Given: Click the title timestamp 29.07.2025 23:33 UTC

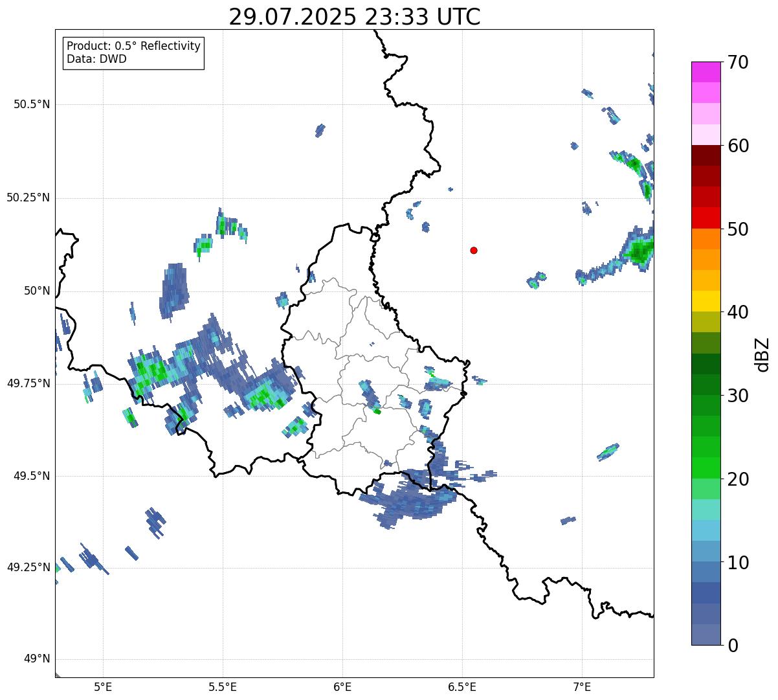Looking at the screenshot, I should [x=355, y=17].
